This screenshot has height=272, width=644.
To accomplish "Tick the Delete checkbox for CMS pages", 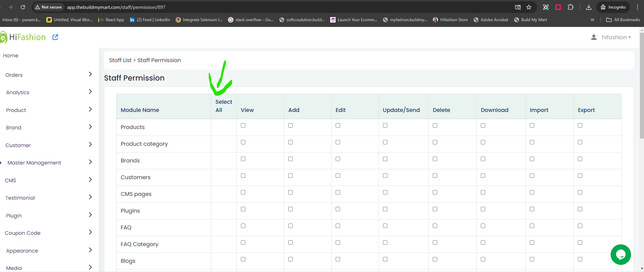I will click(x=435, y=192).
